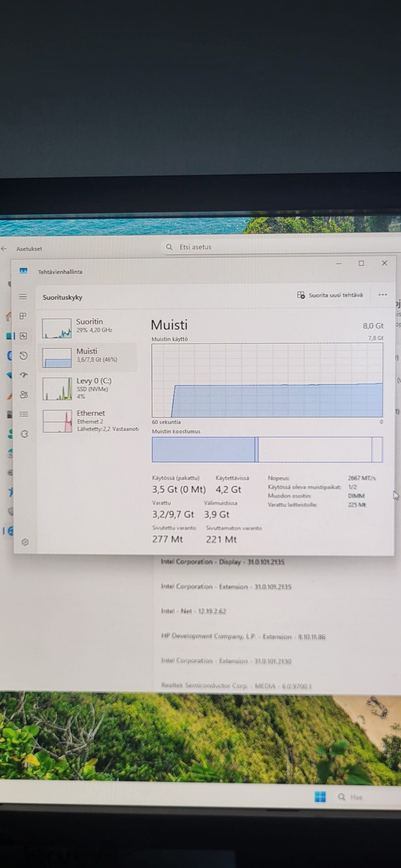Click the 3,2/9,7 Gt committed value
This screenshot has width=401, height=868.
173,514
